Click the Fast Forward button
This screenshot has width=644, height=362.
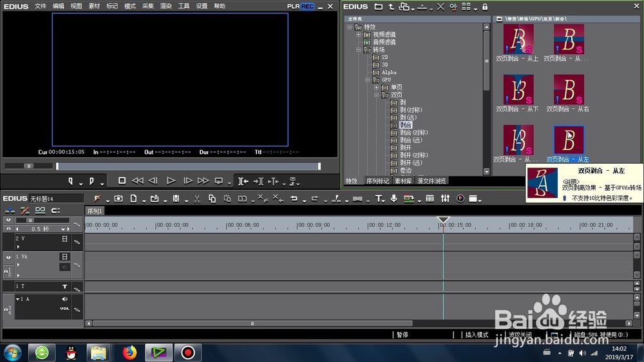tap(203, 180)
